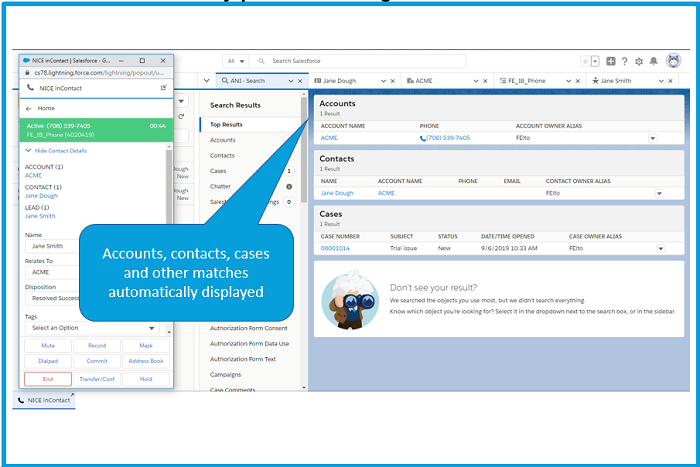Toggle call recording with Record button
The height and width of the screenshot is (467, 700).
pyautogui.click(x=96, y=345)
